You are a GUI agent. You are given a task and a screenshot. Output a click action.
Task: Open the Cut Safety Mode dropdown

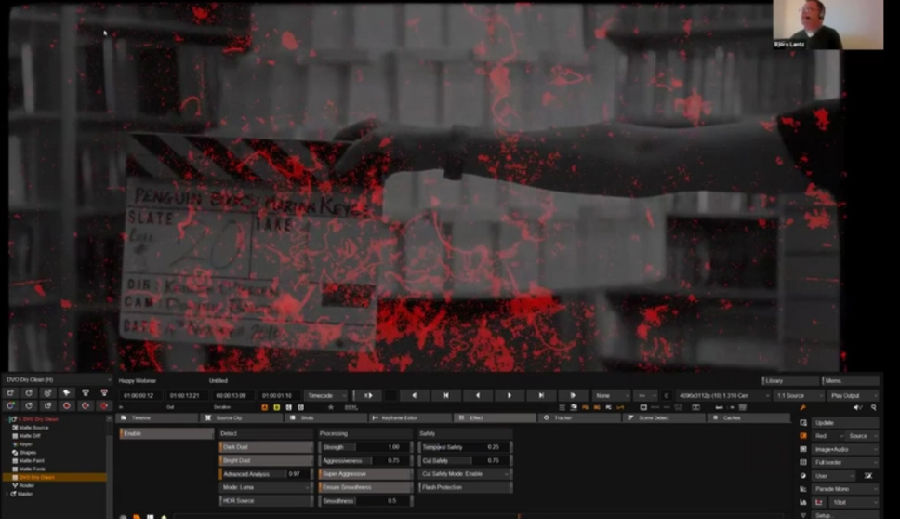point(465,474)
